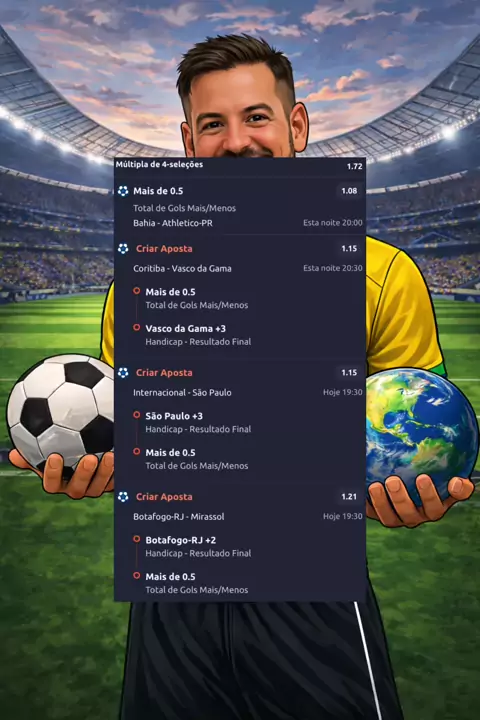Viewport: 480px width, 720px height.
Task: Open Múltipla de 4-seleções header
Action: pyautogui.click(x=159, y=164)
